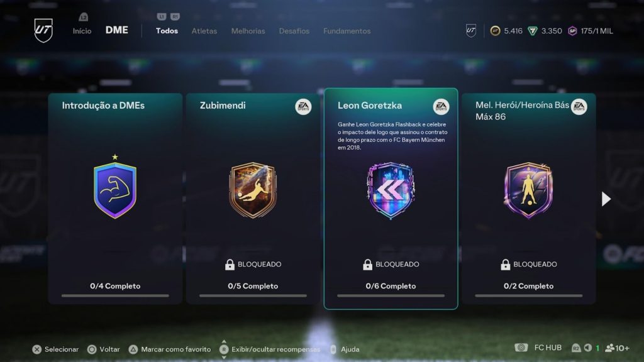The image size is (644, 362).
Task: Click the gold coins balance icon
Action: click(x=496, y=31)
